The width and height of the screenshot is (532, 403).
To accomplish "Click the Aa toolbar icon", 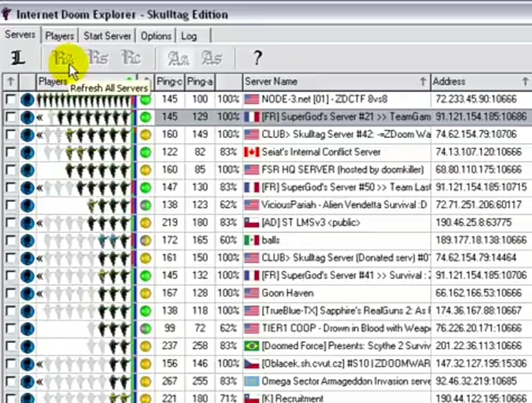I will [179, 58].
